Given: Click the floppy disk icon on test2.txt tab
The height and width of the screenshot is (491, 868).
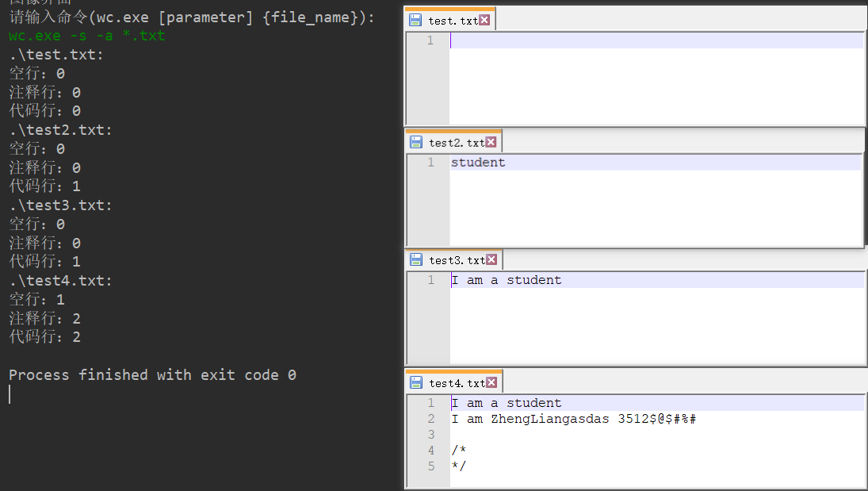Looking at the screenshot, I should (x=415, y=141).
